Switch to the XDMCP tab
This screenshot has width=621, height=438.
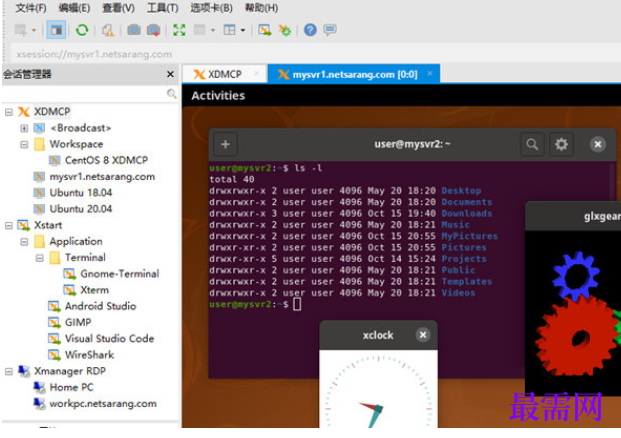click(224, 74)
